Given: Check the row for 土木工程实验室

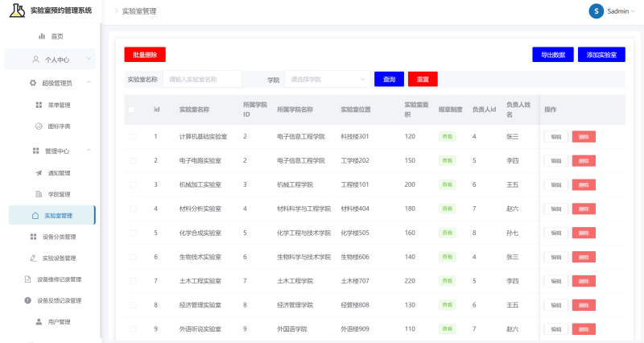Looking at the screenshot, I should pyautogui.click(x=133, y=281).
